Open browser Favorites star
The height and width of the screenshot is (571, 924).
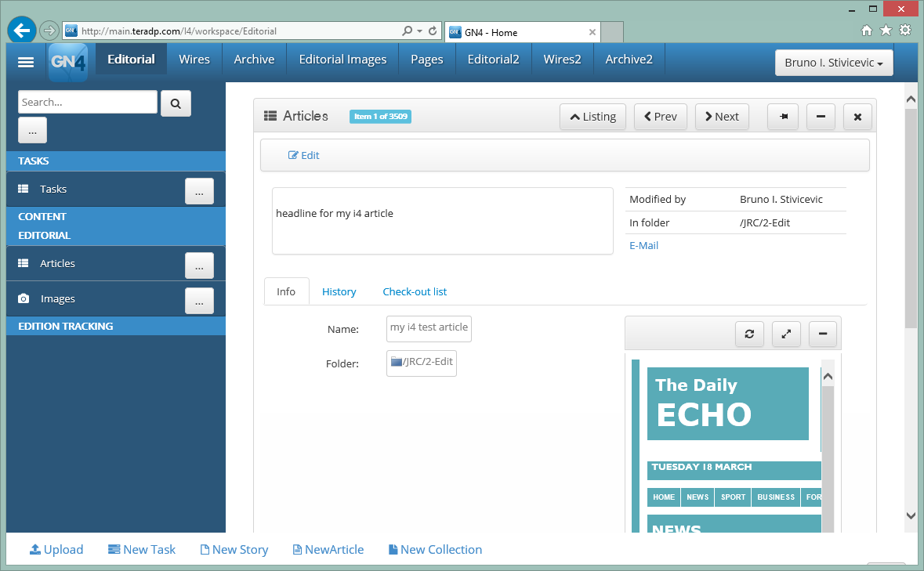point(886,31)
